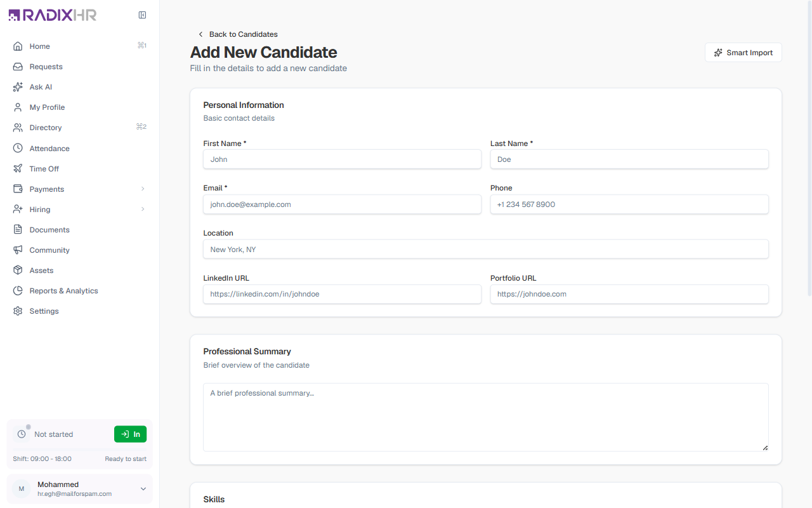Click the Reports & Analytics pie chart icon
Viewport: 812px width, 508px height.
18,291
